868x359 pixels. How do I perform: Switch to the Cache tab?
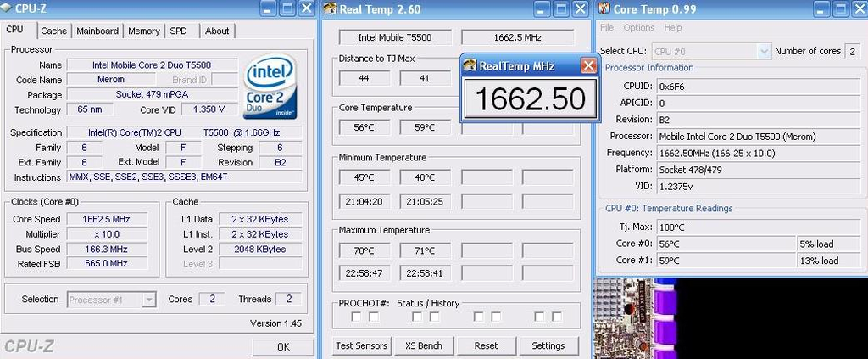tap(53, 31)
